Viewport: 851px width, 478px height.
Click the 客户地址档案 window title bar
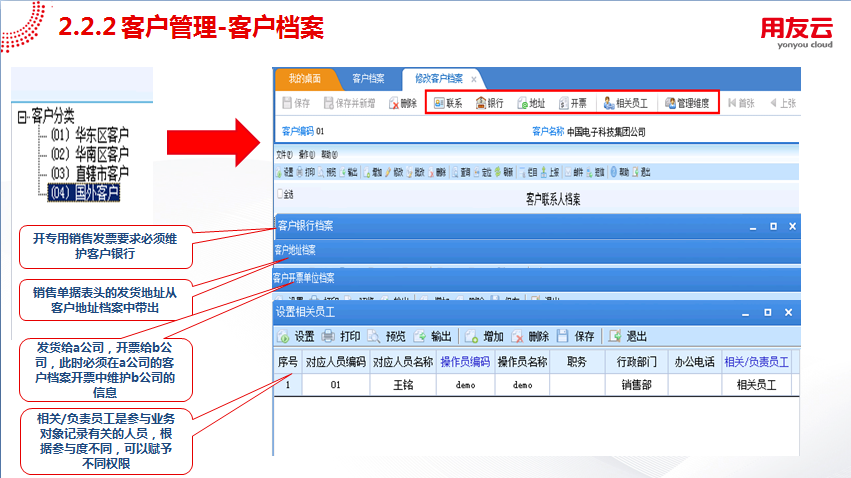point(536,251)
